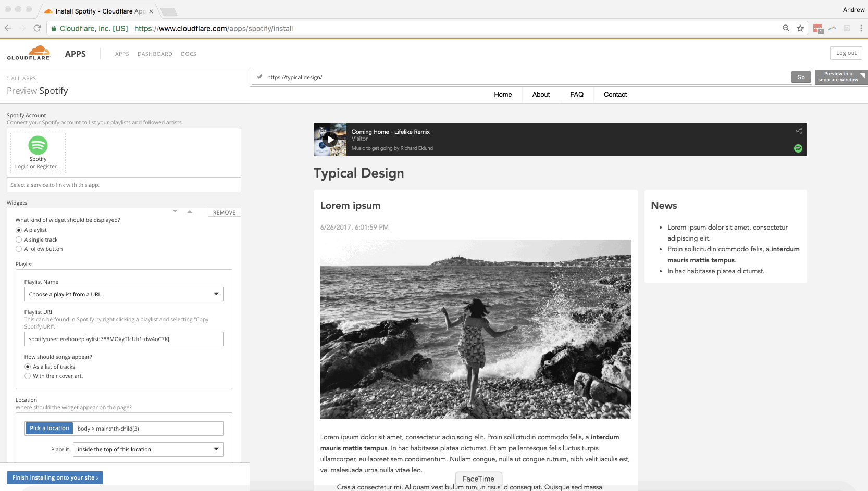Click the share icon in Spotify widget
868x491 pixels.
tap(799, 131)
